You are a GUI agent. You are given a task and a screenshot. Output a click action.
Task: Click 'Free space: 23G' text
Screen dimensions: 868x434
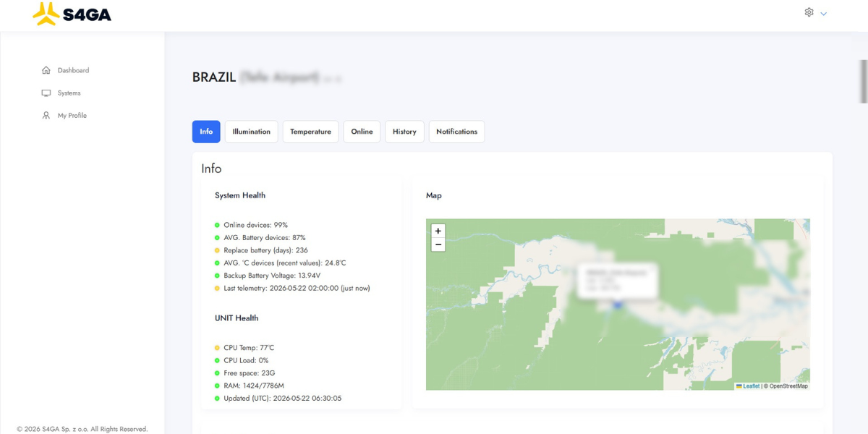tap(248, 373)
